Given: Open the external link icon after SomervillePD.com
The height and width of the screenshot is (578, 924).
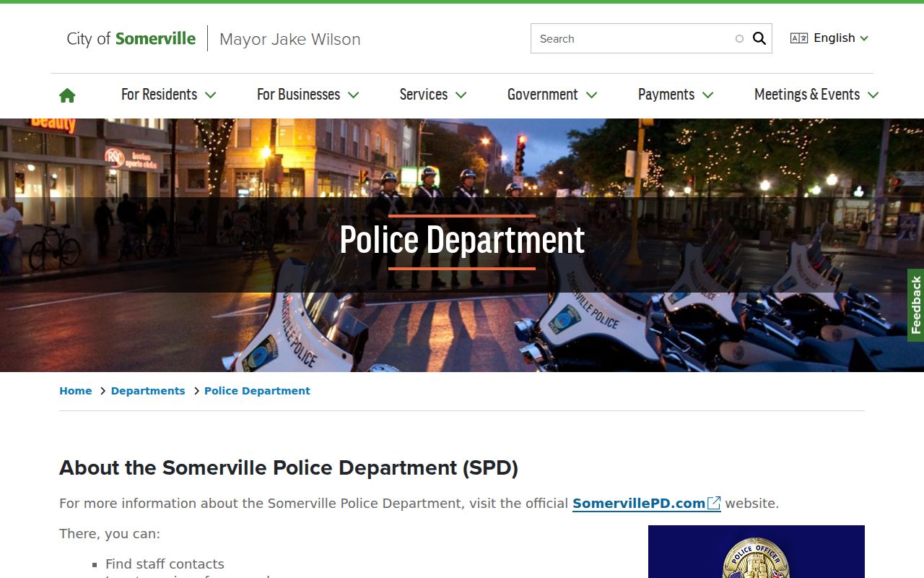Looking at the screenshot, I should point(714,503).
